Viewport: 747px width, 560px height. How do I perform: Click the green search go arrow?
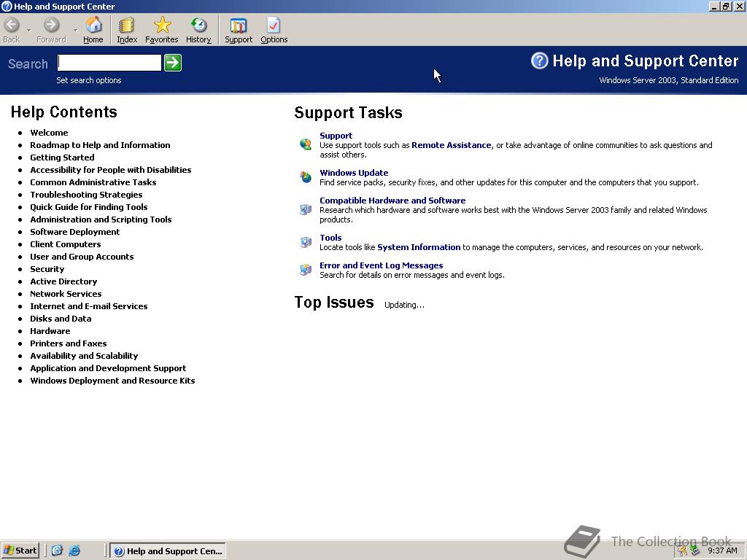pos(173,63)
